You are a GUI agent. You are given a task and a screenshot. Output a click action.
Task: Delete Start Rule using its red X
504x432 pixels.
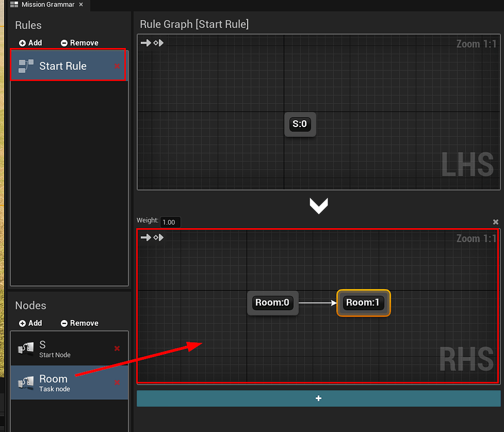[117, 66]
